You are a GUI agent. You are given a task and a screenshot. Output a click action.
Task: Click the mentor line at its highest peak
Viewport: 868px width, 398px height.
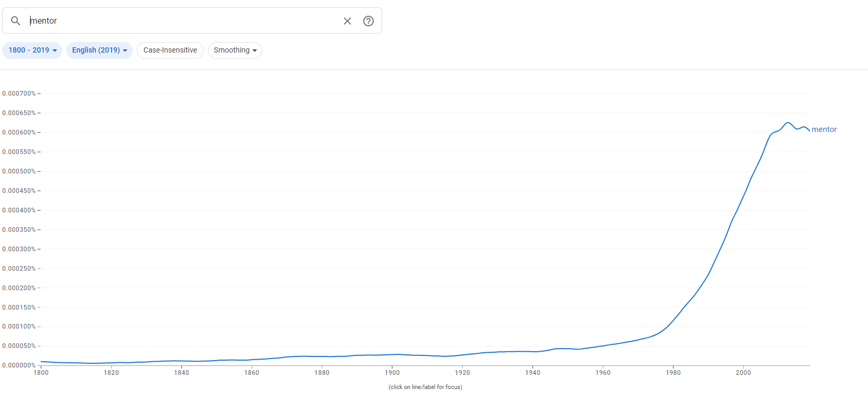(788, 123)
